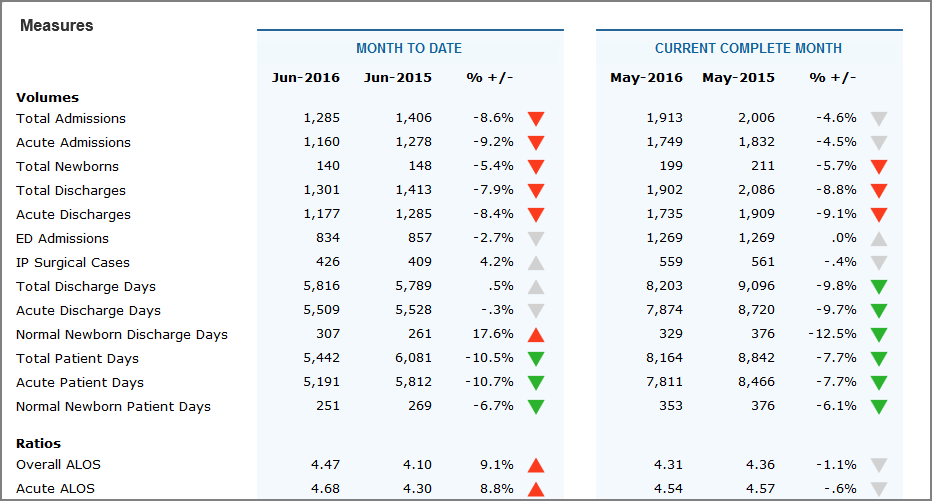
Task: Click gray down arrow for ED Admissions month-to-date
Action: pos(536,239)
